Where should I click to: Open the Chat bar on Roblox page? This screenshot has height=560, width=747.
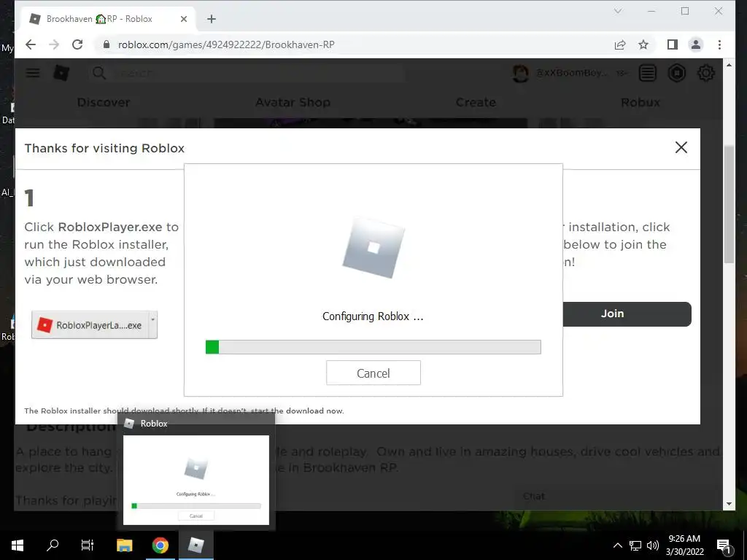[x=619, y=496]
